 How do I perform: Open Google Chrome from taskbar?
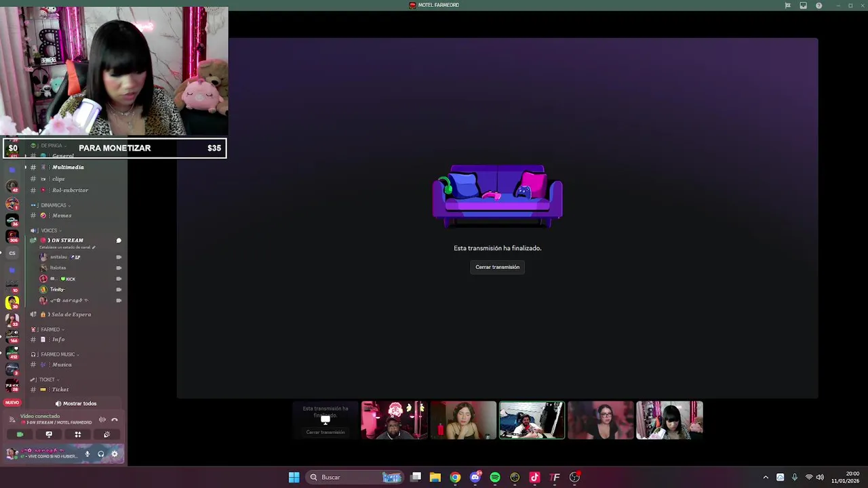[x=455, y=477]
